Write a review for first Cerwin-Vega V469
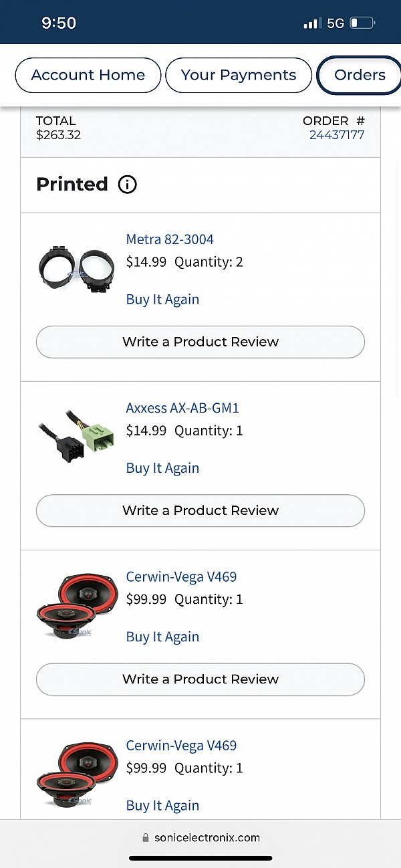Viewport: 401px width, 868px height. [200, 679]
